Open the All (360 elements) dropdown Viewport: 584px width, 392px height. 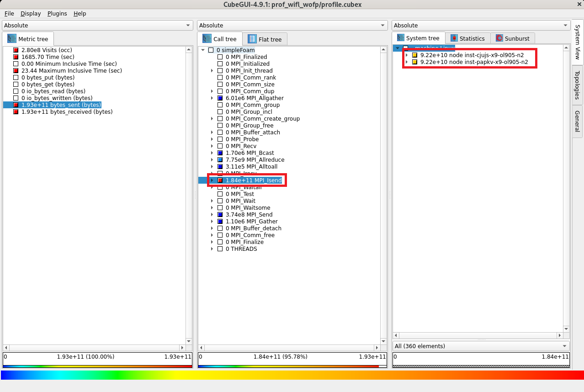tap(481, 346)
